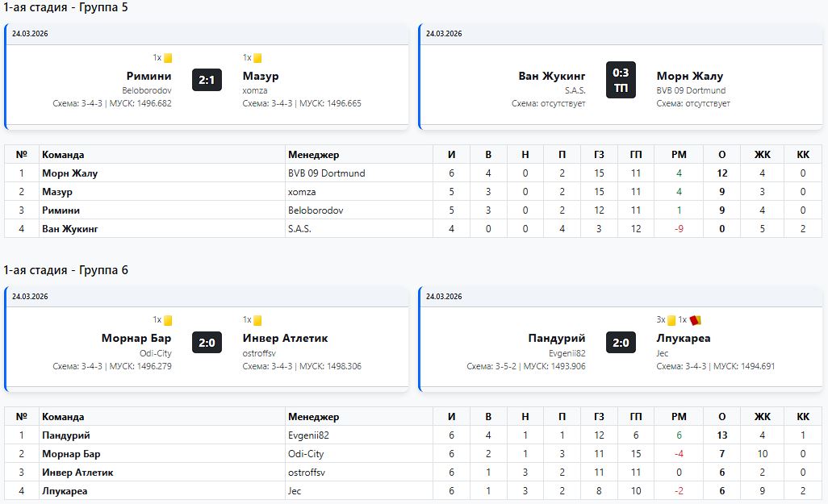Click the red card icon above Лпукареа
Screen dimensions: 828x504
(x=695, y=320)
